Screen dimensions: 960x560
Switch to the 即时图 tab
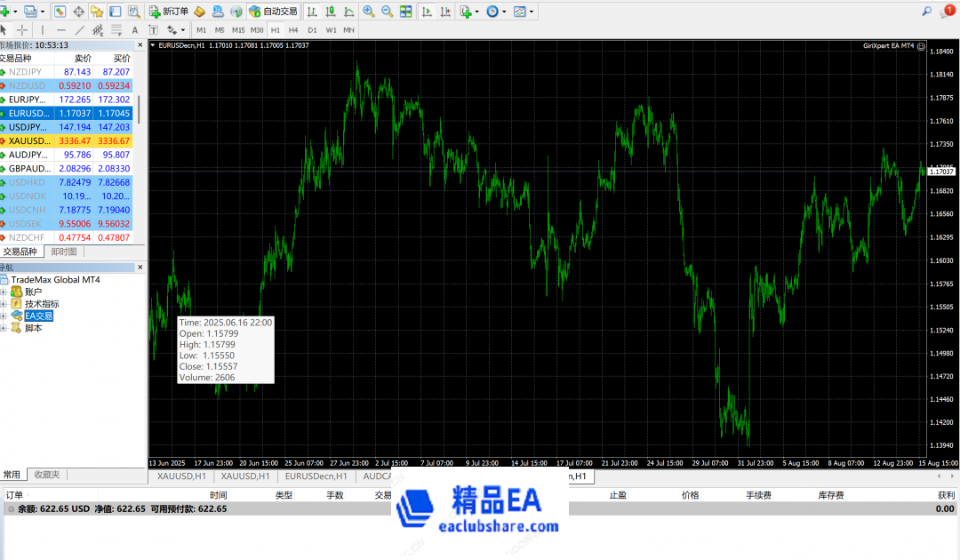point(63,252)
